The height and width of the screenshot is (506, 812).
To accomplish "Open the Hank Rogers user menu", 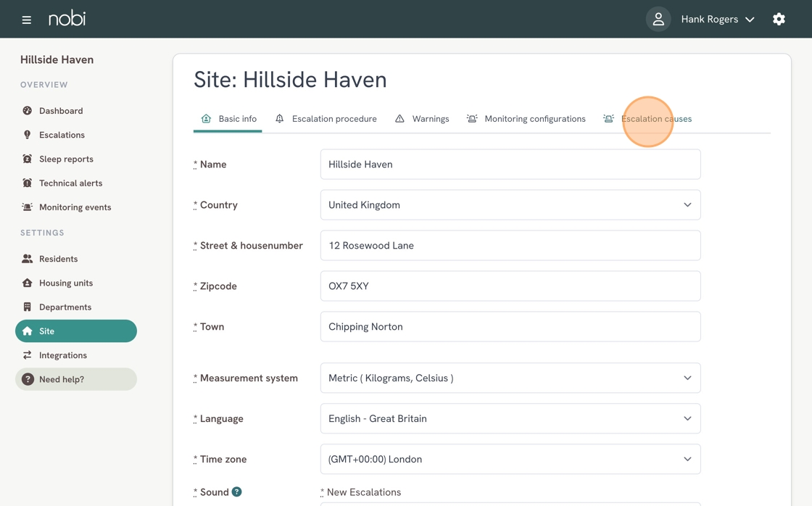I will click(x=717, y=20).
